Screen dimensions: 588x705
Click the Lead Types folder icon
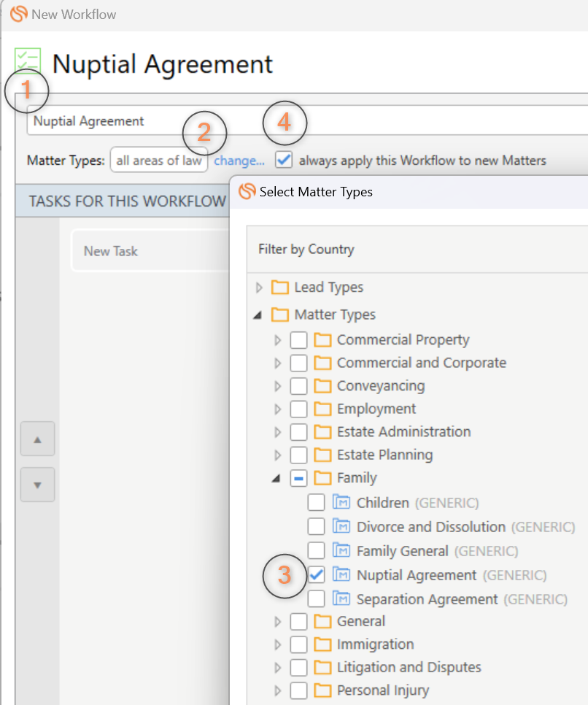point(280,287)
